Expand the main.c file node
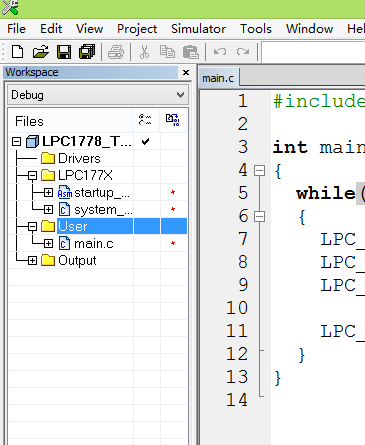Viewport: 365px width, 445px height. point(48,244)
